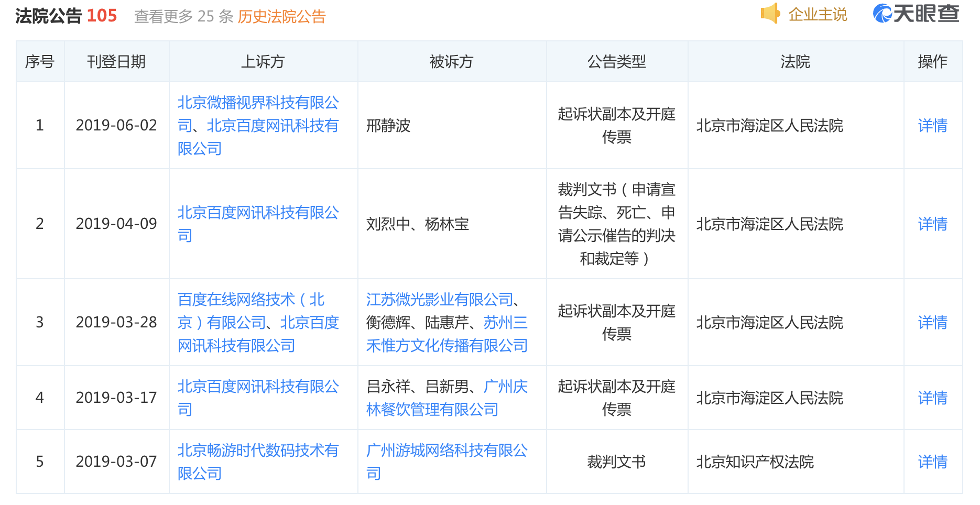The width and height of the screenshot is (980, 505).
Task: Open 北京百度网讯科技有限公司 link in row 2
Action: click(x=258, y=224)
